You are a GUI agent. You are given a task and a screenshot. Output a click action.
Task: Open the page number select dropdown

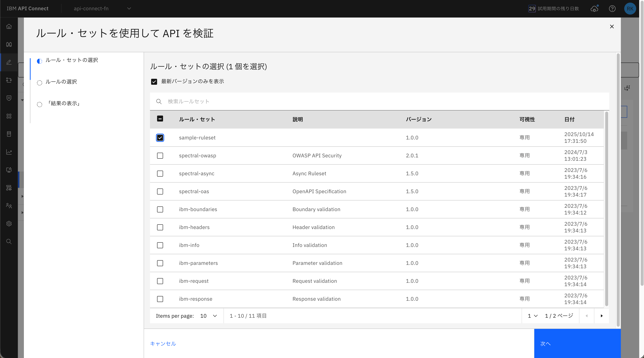coord(532,316)
